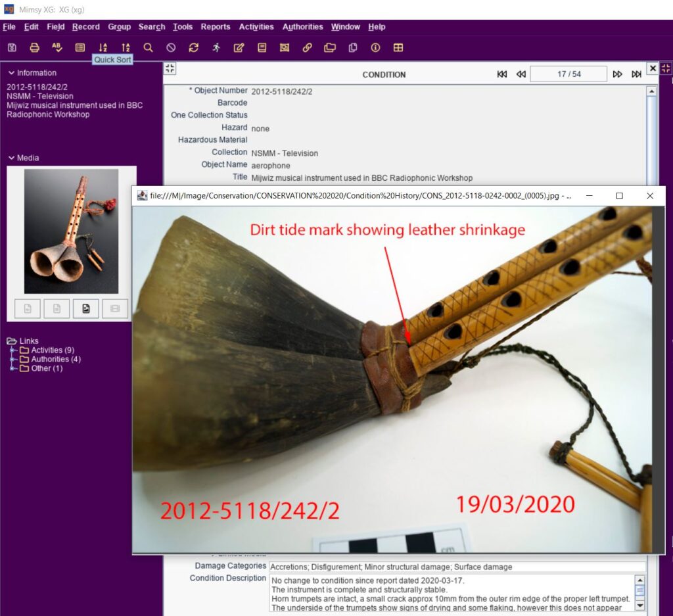Expand the Other (1) links folder

pyautogui.click(x=14, y=368)
